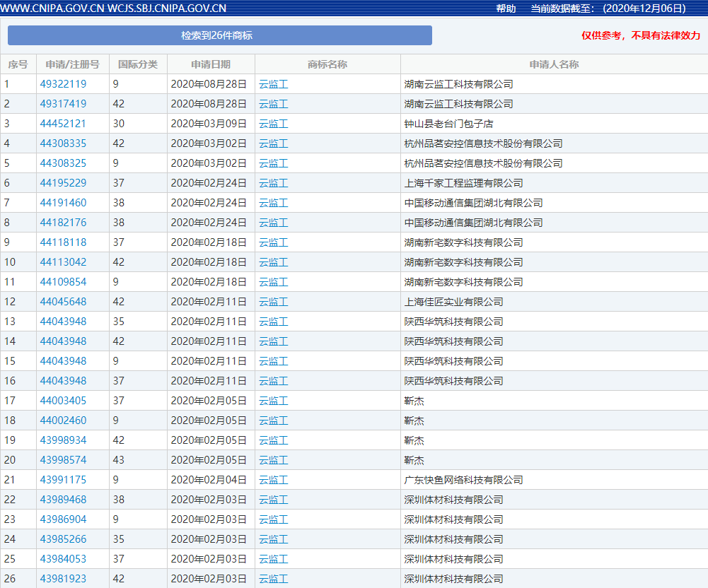Click the 国际分类 column header

click(x=138, y=64)
